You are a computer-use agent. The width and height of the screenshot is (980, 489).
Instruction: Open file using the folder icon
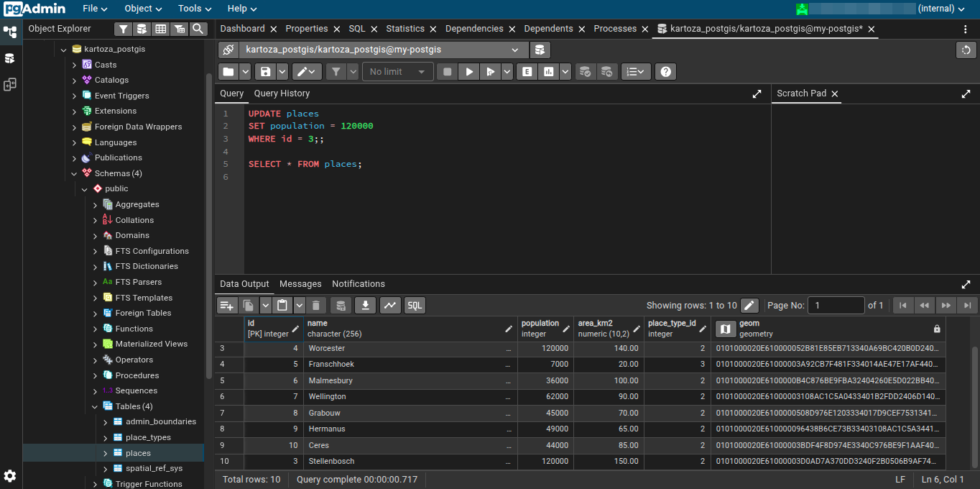click(x=228, y=72)
